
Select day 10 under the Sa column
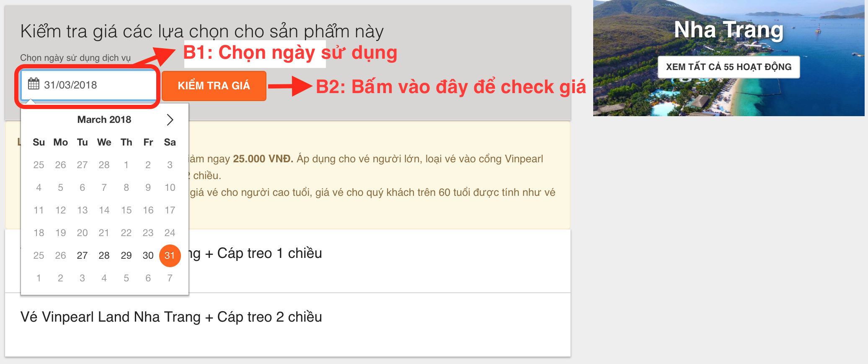[x=170, y=187]
